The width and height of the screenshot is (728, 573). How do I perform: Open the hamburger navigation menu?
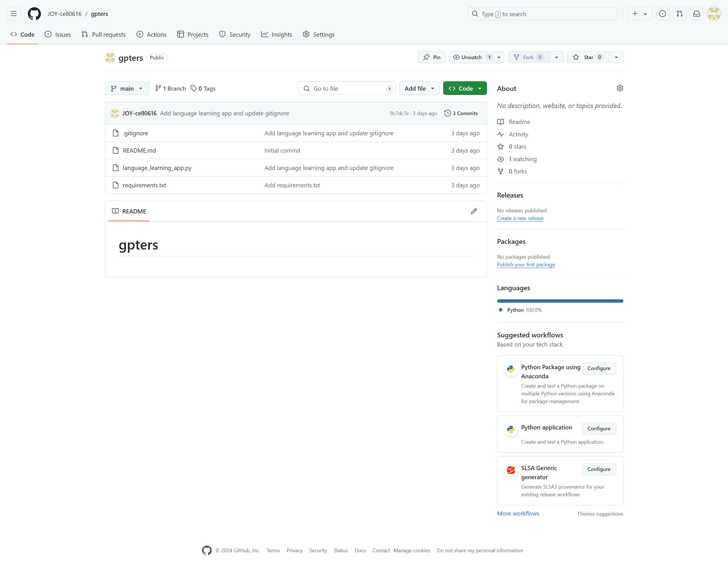tap(13, 14)
